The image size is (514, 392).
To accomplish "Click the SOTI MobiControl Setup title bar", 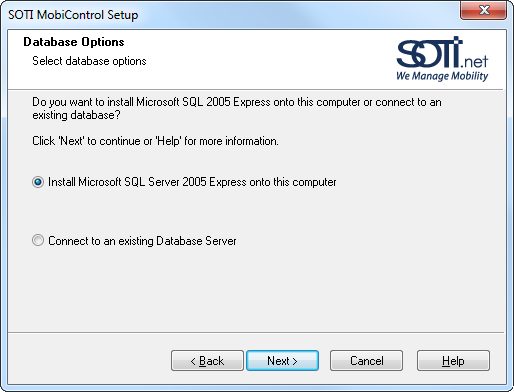I will pos(233,15).
